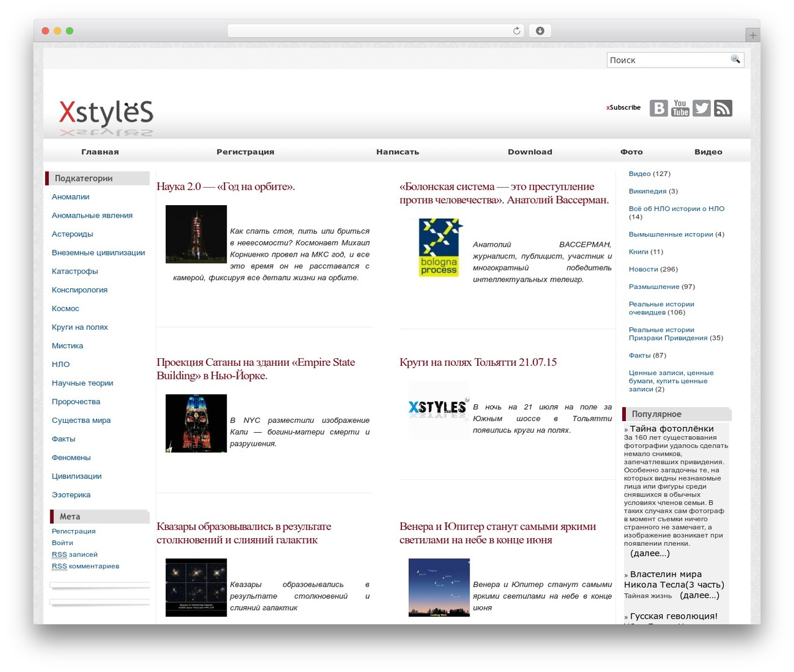Open the Download menu item
794x672 pixels.
(x=530, y=152)
